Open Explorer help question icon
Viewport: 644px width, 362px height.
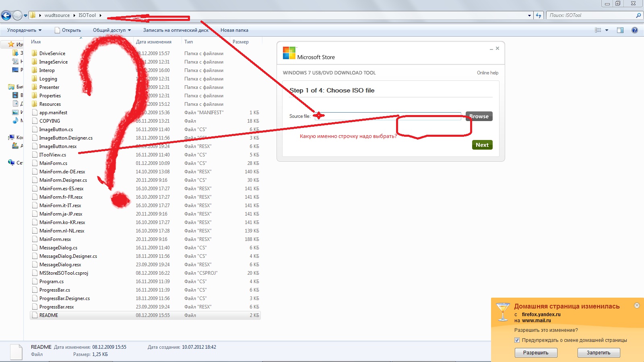coord(635,30)
